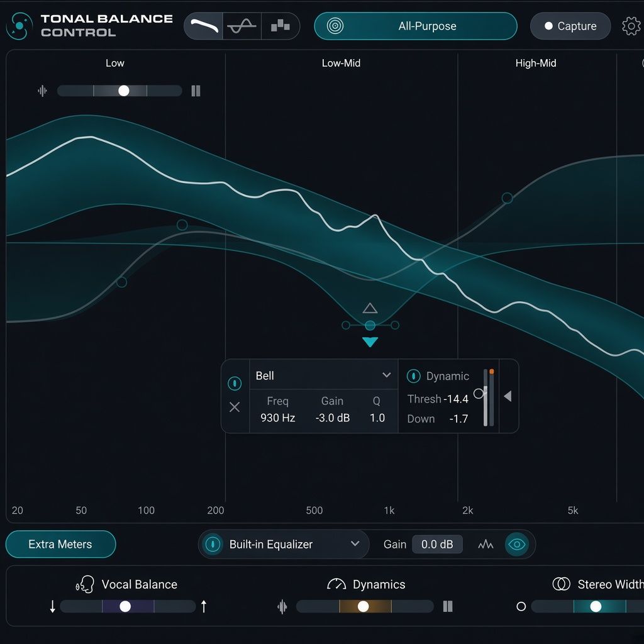The image size is (644, 644).
Task: Switch to the broad curve view tab
Action: 204,26
